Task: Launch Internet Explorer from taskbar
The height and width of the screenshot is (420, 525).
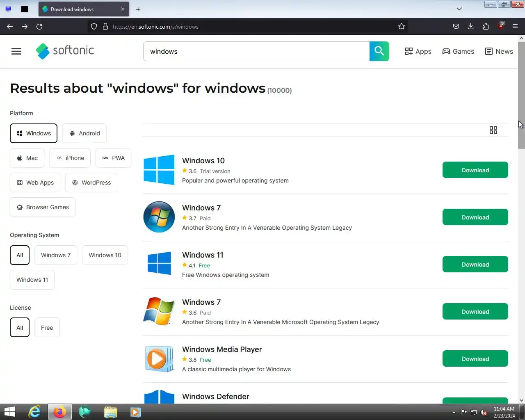Action: coord(34,412)
